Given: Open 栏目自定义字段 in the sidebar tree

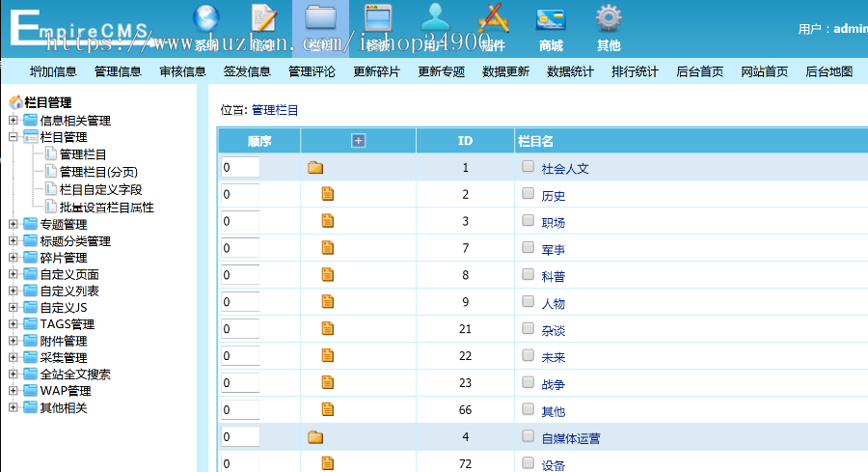Looking at the screenshot, I should pos(100,189).
